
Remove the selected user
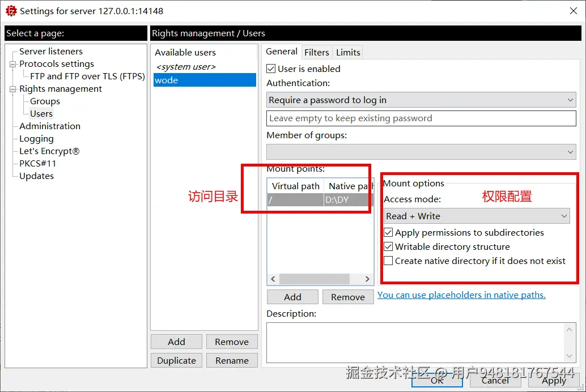[x=232, y=342]
